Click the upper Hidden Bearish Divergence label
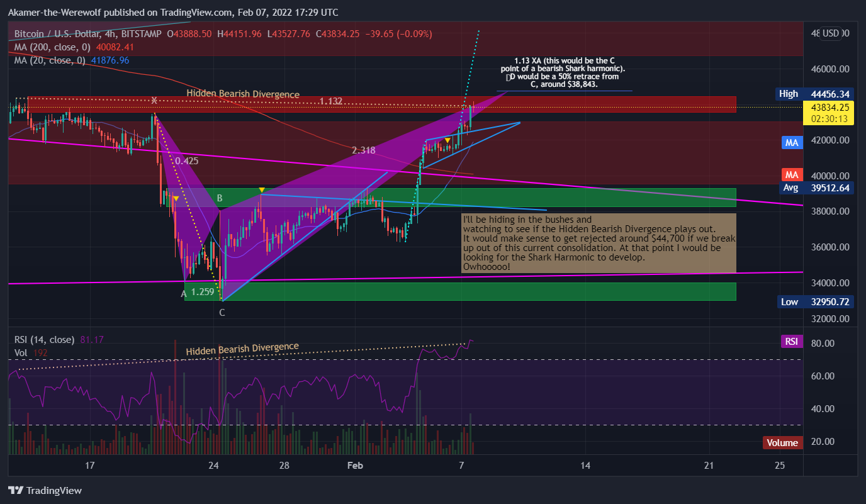Viewport: 866px width, 504px height. pos(243,94)
